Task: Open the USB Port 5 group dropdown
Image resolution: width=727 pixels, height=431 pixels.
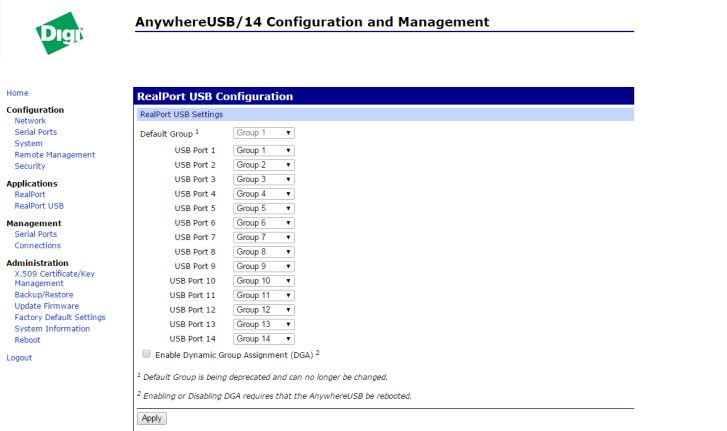Action: 264,209
